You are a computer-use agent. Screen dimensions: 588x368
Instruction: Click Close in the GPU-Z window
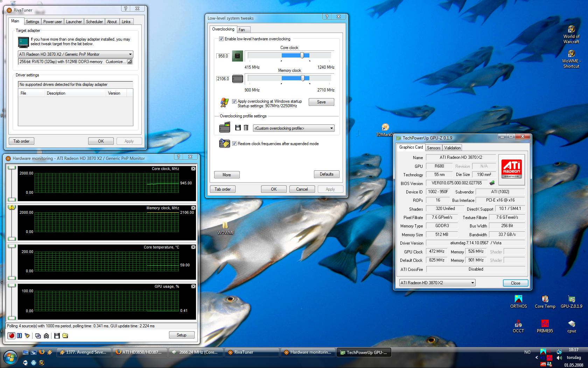(x=516, y=283)
